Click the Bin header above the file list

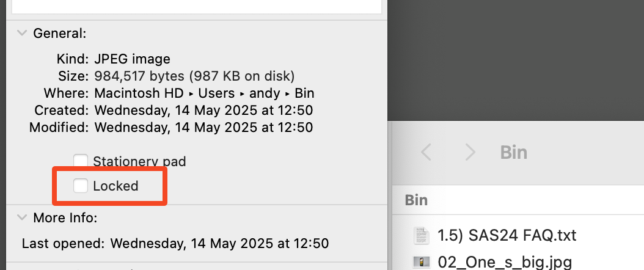point(417,200)
